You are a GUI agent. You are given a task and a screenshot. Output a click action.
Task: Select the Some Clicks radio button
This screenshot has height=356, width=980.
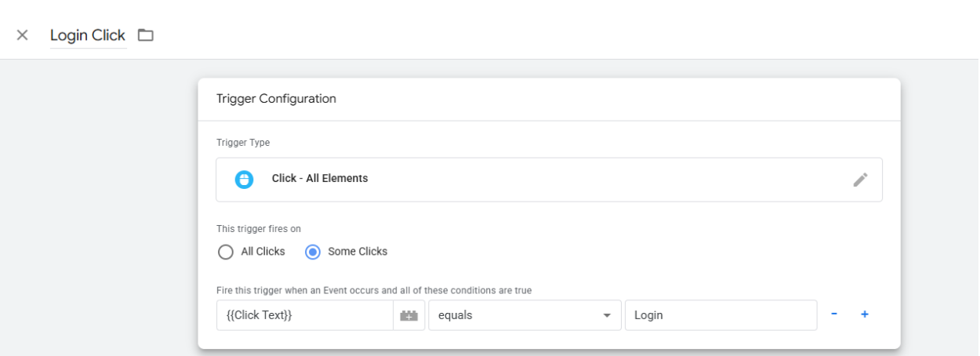click(x=313, y=252)
